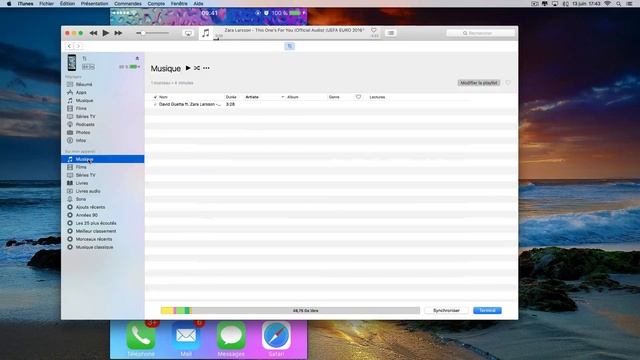Sort by Lectures column header
The height and width of the screenshot is (360, 640).
coord(377,97)
